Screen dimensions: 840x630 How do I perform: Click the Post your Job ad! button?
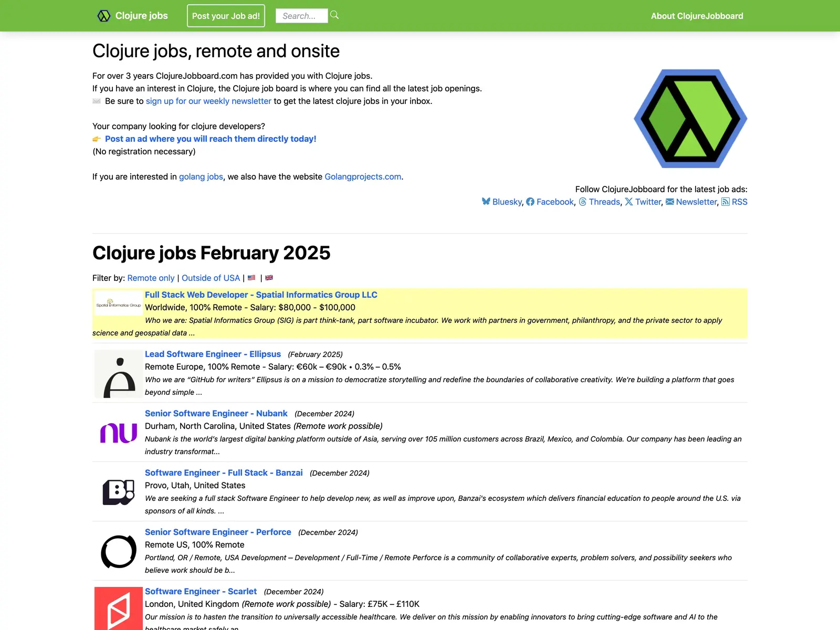click(x=226, y=16)
